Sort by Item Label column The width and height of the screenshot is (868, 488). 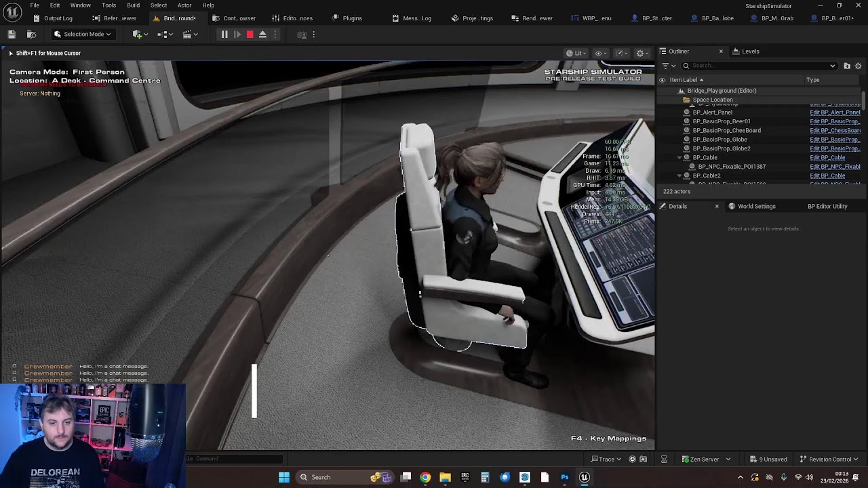pos(686,80)
